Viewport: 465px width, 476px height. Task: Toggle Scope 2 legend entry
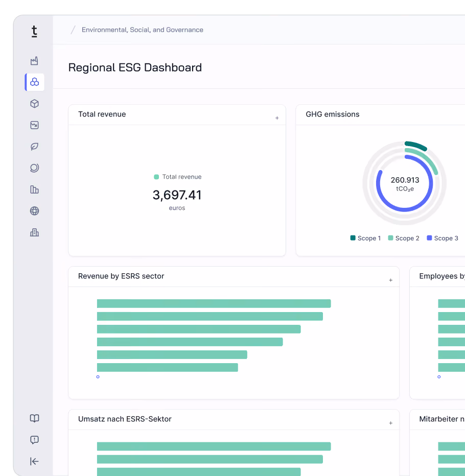pos(404,238)
